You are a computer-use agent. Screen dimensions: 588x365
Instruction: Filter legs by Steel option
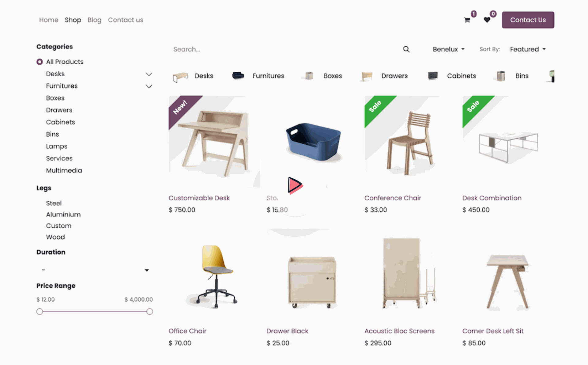(x=54, y=203)
